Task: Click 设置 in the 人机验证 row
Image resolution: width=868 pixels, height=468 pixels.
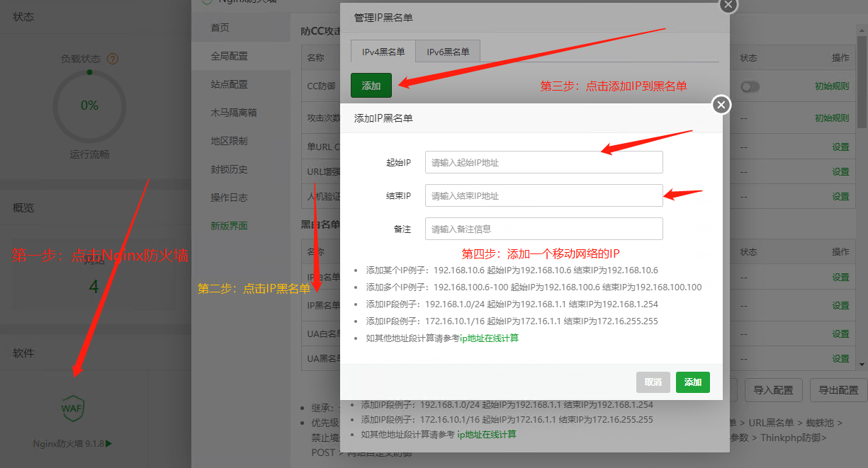Action: click(x=840, y=197)
